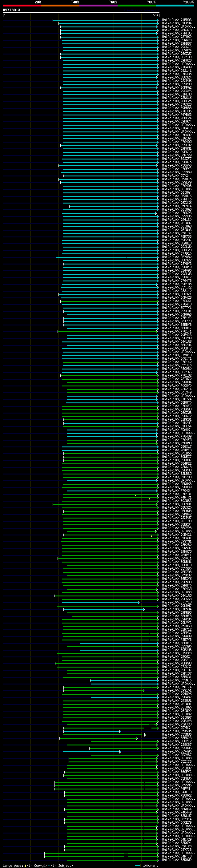The height and width of the screenshot is (868, 197).
Task: Select hit UniRef100_A4VB63
Action: (177, 115)
